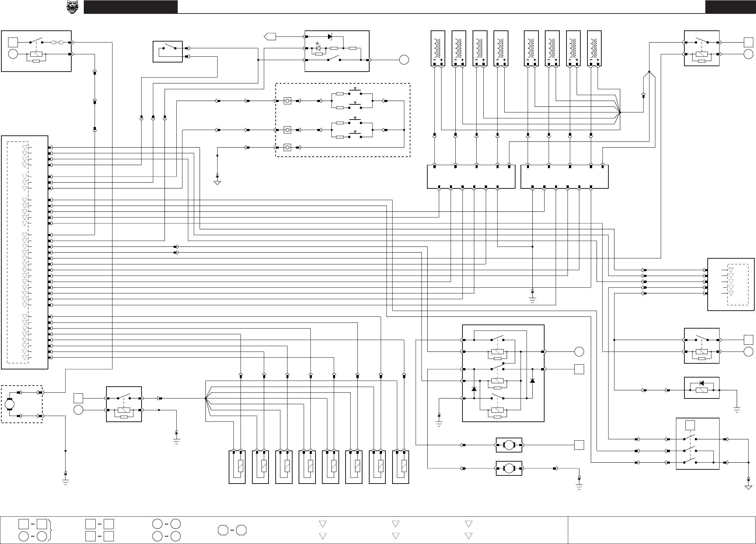Image resolution: width=756 pixels, height=544 pixels.
Task: Select the fuse symbol in top-left relay box
Action: point(57,43)
